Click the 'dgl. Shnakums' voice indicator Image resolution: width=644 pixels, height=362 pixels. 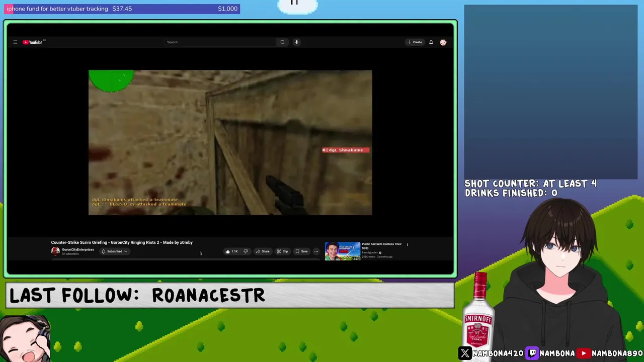[x=346, y=150]
